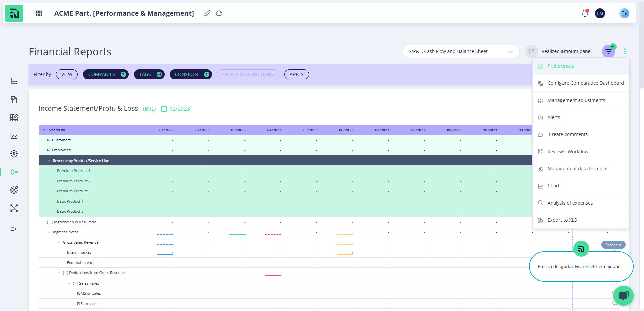Open the AI sparkle assistant icon
This screenshot has width=644, height=311.
click(624, 13)
